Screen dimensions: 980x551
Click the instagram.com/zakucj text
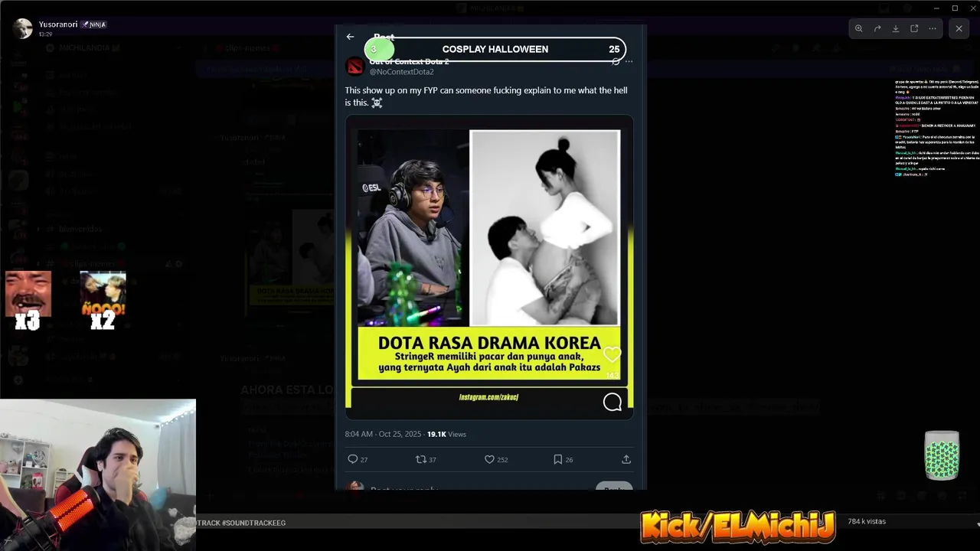click(x=488, y=397)
